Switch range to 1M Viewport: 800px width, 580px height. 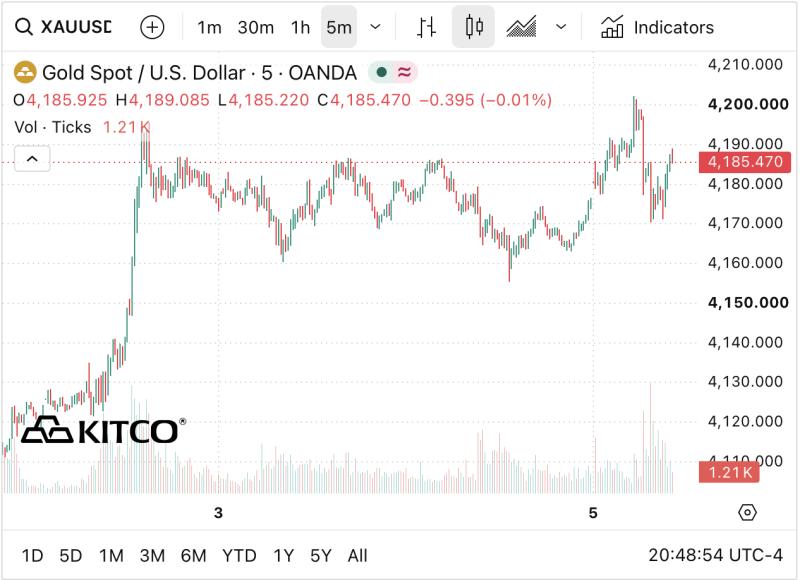coord(111,556)
